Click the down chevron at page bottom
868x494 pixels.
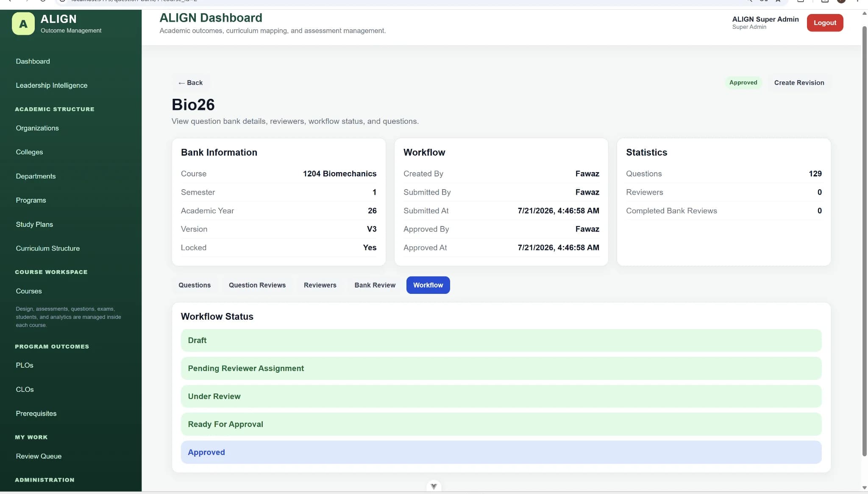[x=434, y=486]
